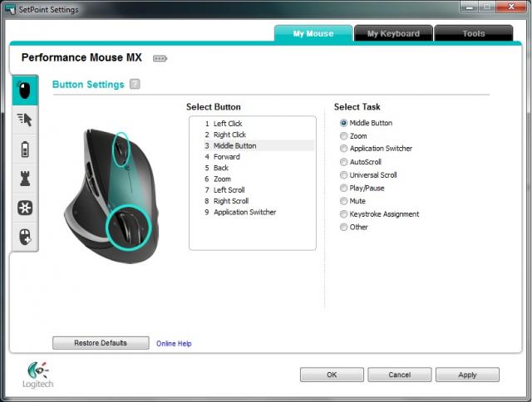Switch to the My Mouse tab
Viewport: 532px width, 402px height.
[313, 33]
